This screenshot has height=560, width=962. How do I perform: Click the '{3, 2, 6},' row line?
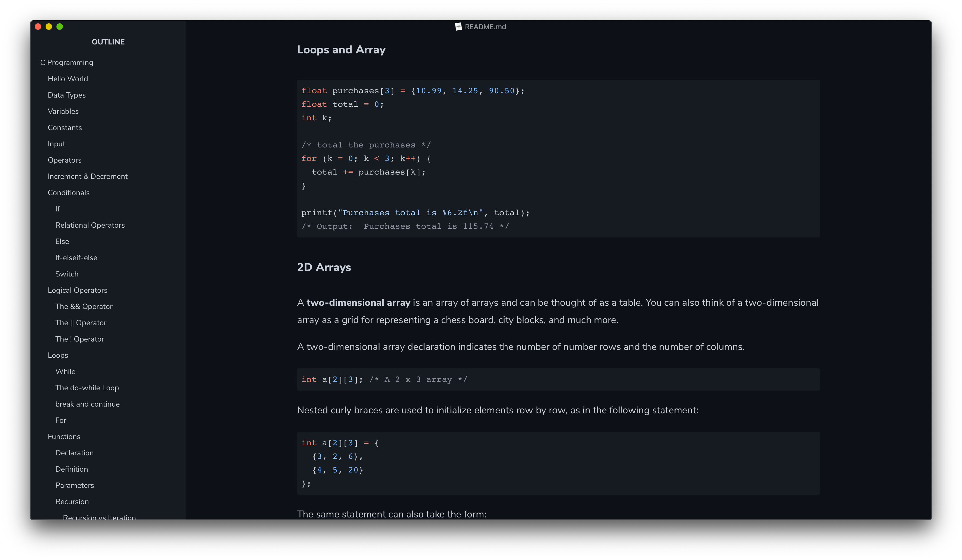pos(337,457)
